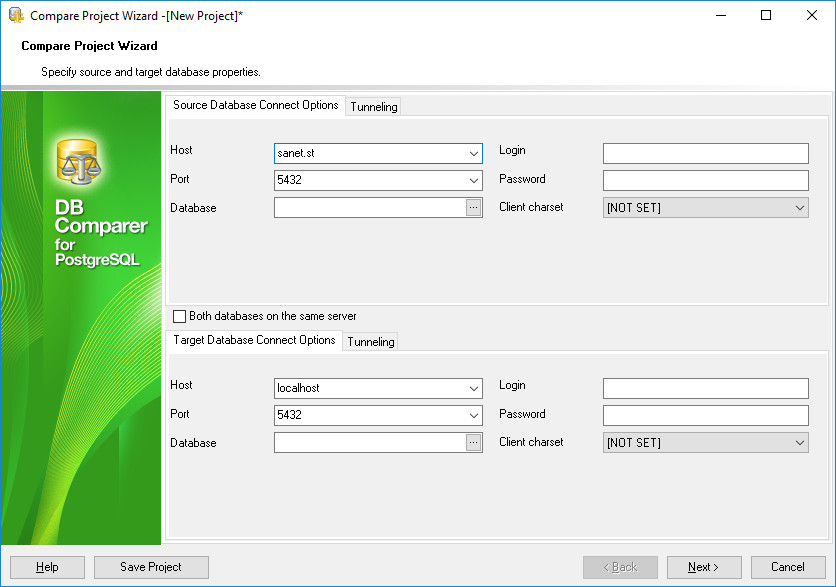This screenshot has height=587, width=836.
Task: Click the Save Project button
Action: tap(151, 567)
